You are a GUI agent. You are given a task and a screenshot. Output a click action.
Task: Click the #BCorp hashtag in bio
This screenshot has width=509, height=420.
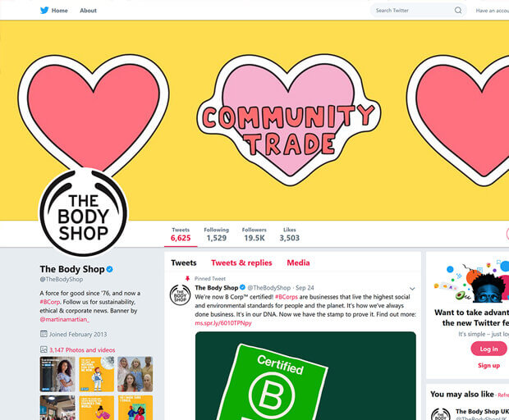coord(50,302)
